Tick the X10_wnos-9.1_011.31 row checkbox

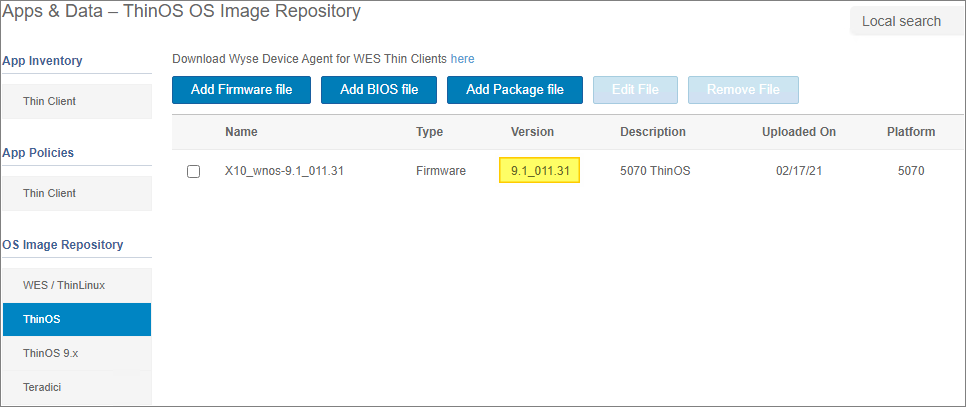pos(194,171)
